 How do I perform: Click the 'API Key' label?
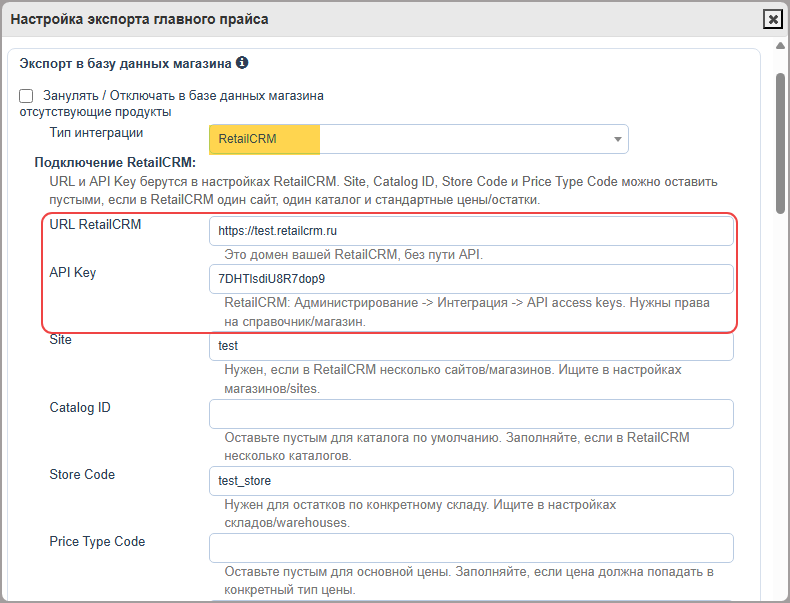click(x=73, y=273)
